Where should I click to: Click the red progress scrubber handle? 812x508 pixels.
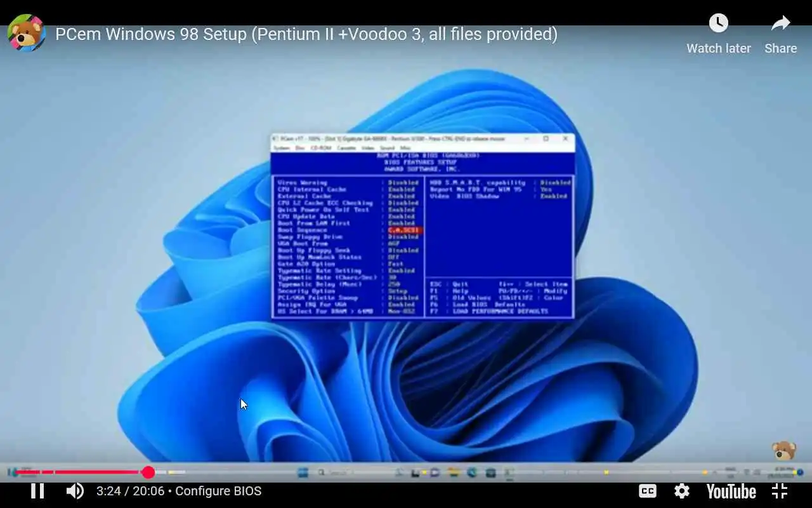tap(148, 472)
